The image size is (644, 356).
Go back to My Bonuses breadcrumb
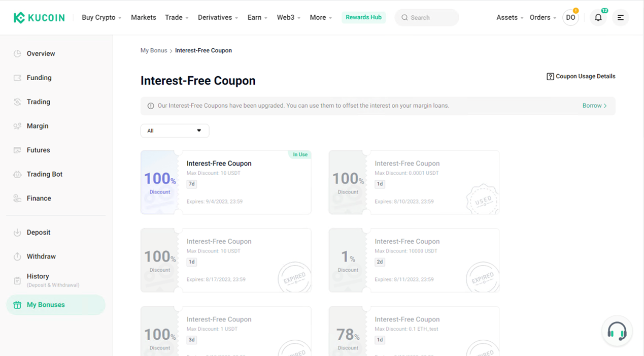(154, 50)
